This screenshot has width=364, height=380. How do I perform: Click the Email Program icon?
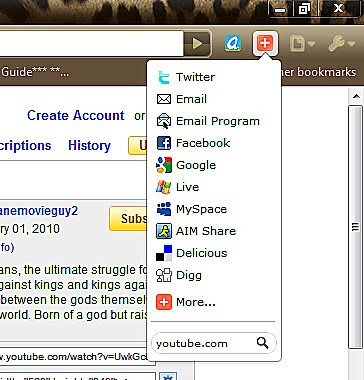coord(164,121)
